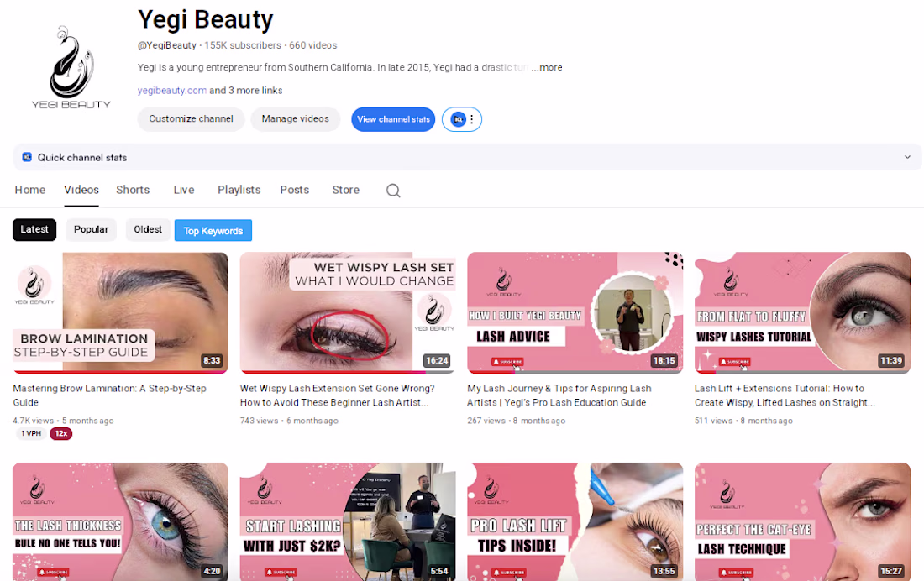The width and height of the screenshot is (924, 581).
Task: Click 'Wet Wispy Lash Extension Set Gone Wrong' title
Action: click(337, 395)
